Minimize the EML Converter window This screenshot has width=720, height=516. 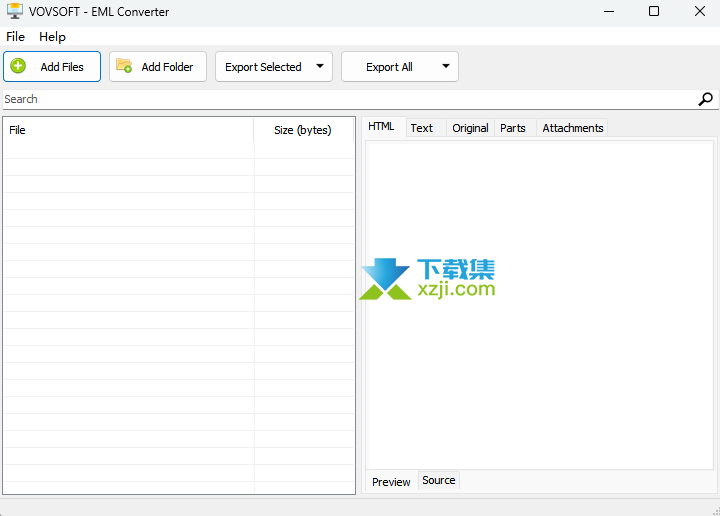click(609, 11)
